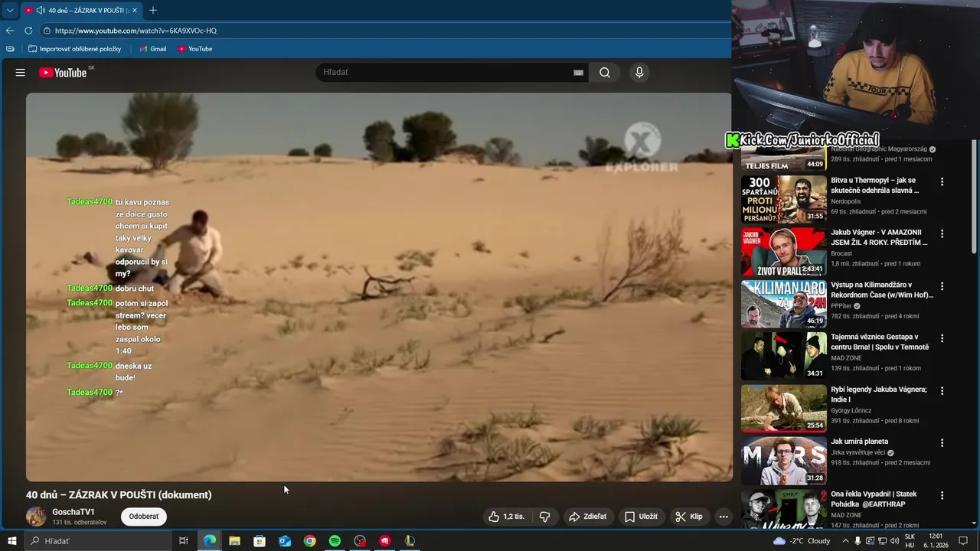Image resolution: width=980 pixels, height=551 pixels.
Task: Show hidden system tray icons chevron
Action: (x=844, y=541)
